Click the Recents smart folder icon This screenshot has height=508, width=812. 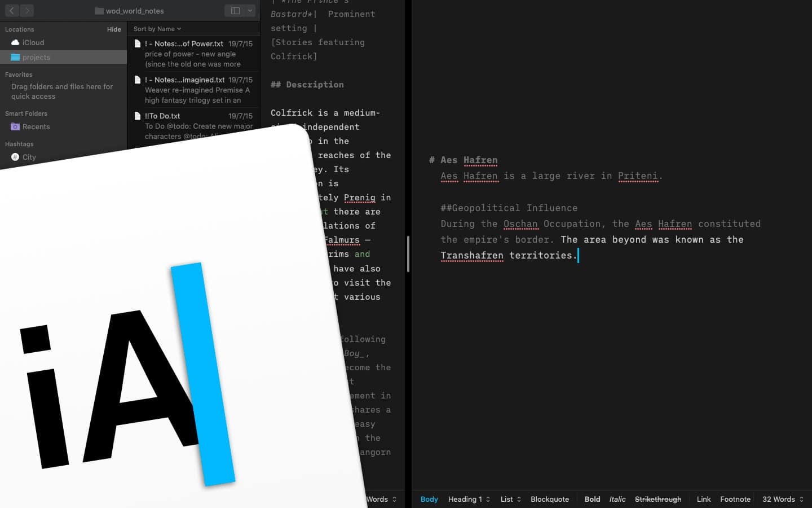click(x=15, y=126)
